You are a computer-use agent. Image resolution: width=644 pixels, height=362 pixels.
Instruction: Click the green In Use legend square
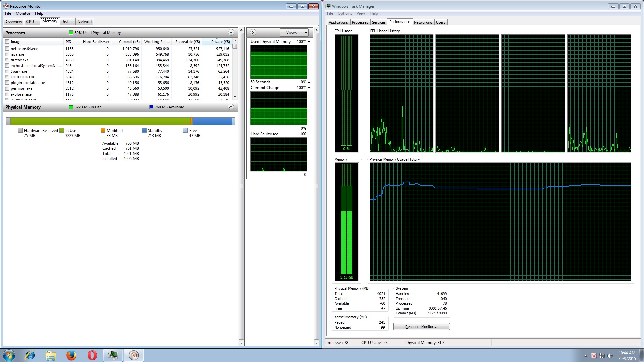click(62, 130)
